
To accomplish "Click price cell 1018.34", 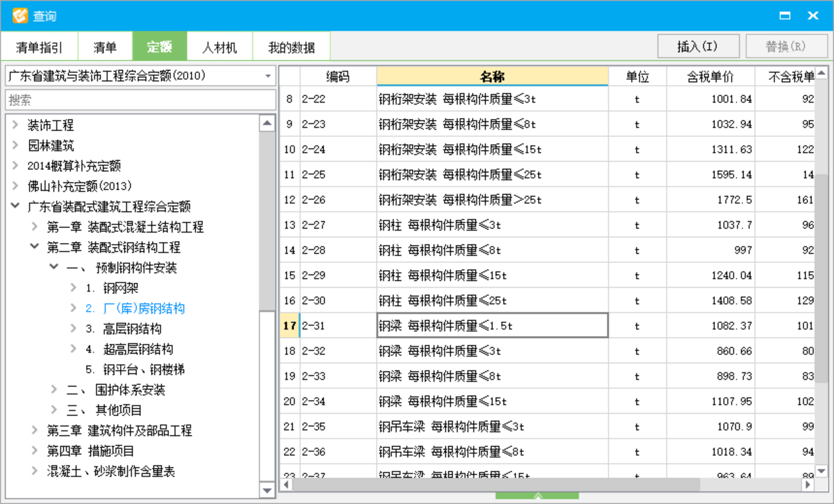I will point(711,452).
